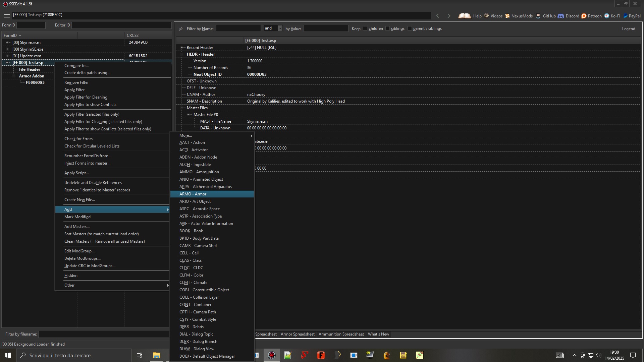Image resolution: width=644 pixels, height=362 pixels.
Task: Click the Help book icon
Action: [464, 16]
